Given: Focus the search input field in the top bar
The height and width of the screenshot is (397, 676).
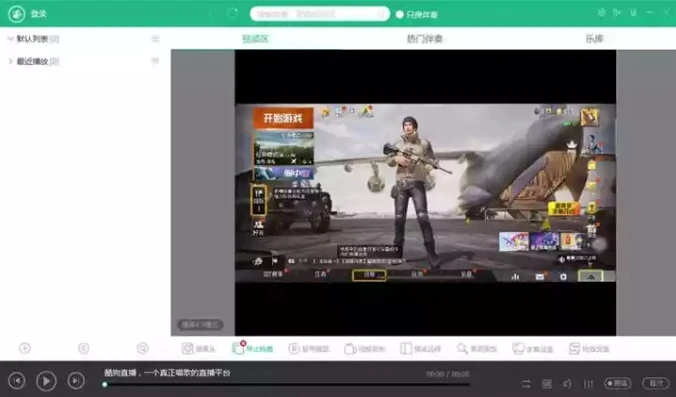Looking at the screenshot, I should (x=320, y=14).
